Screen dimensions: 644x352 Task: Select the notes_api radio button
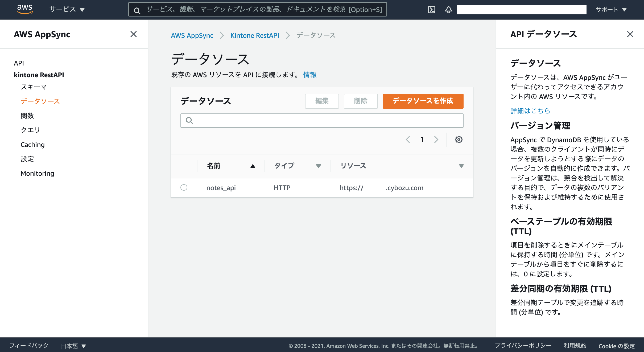point(184,187)
